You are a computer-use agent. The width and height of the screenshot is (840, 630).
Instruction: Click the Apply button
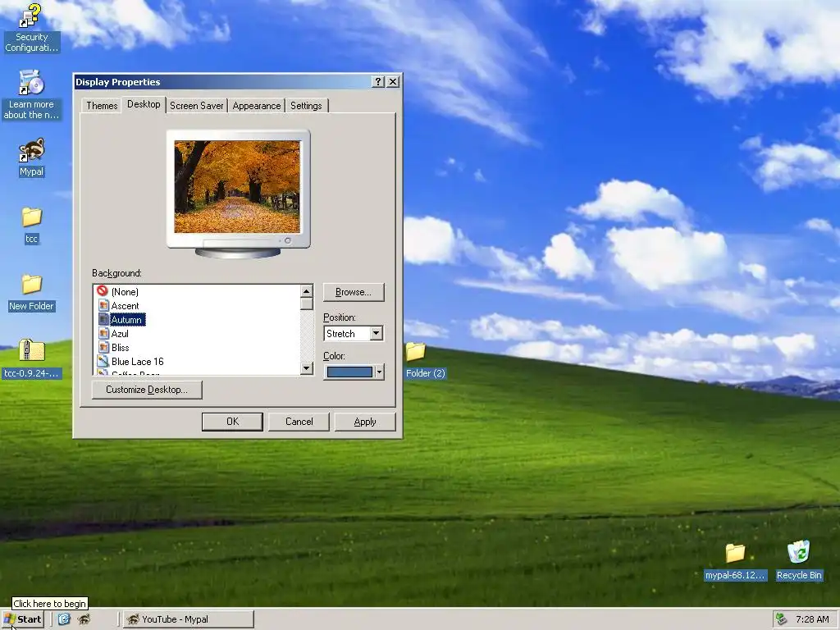coord(365,422)
